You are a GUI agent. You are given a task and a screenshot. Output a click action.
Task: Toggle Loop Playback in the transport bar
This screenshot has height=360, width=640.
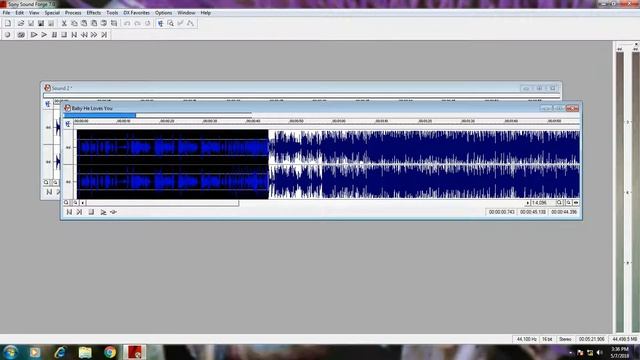pos(21,35)
